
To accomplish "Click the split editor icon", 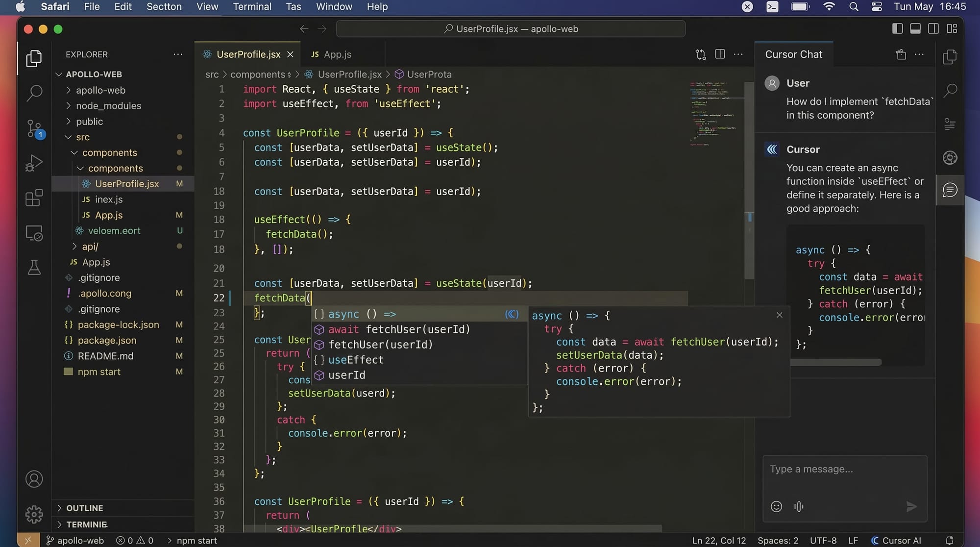I will click(x=719, y=54).
